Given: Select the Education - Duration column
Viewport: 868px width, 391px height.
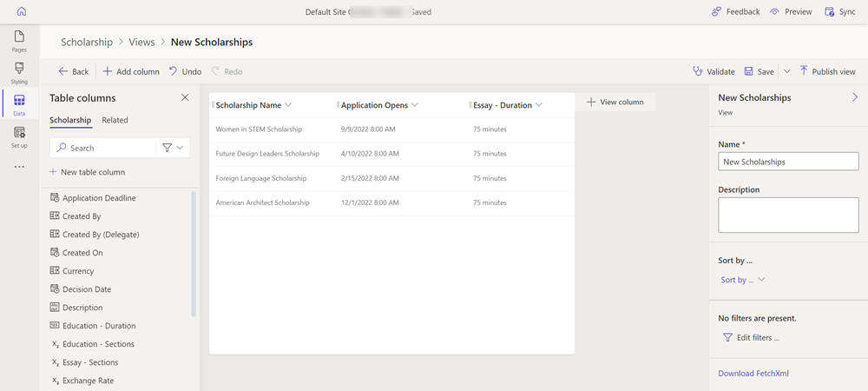Looking at the screenshot, I should (93, 326).
